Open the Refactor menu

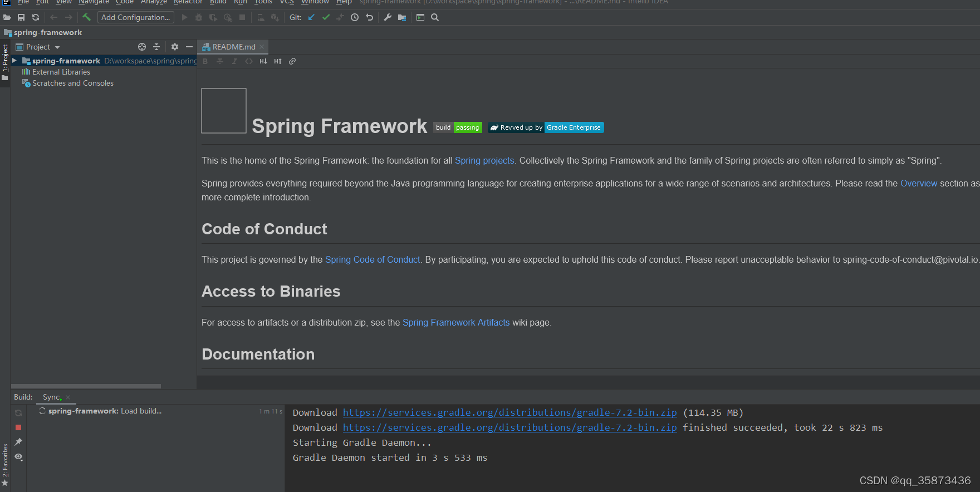click(x=188, y=2)
